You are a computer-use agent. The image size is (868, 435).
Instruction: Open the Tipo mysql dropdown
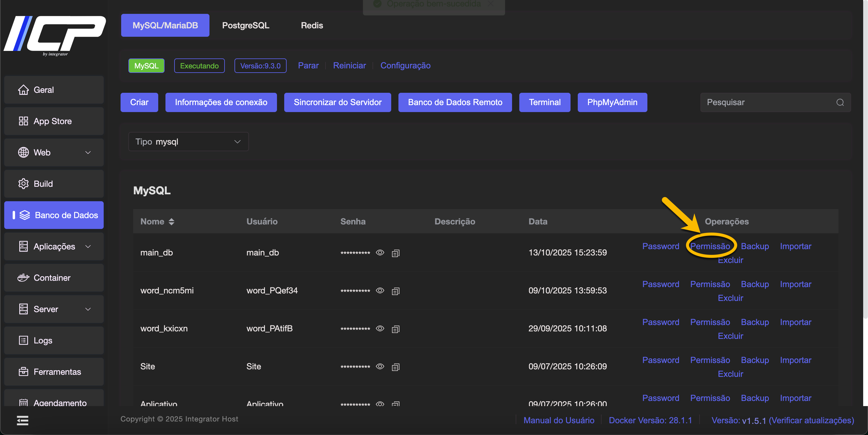[188, 142]
